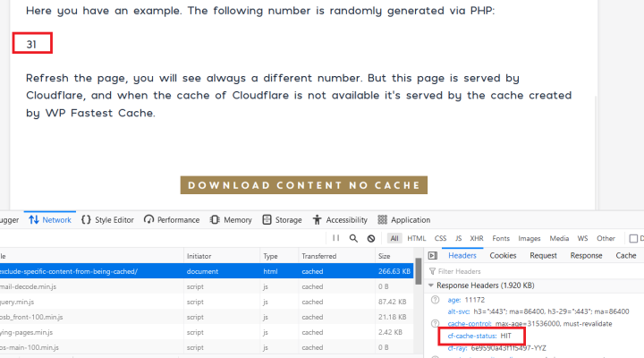
Task: Select the jquery.min.js request row
Action: (207, 302)
